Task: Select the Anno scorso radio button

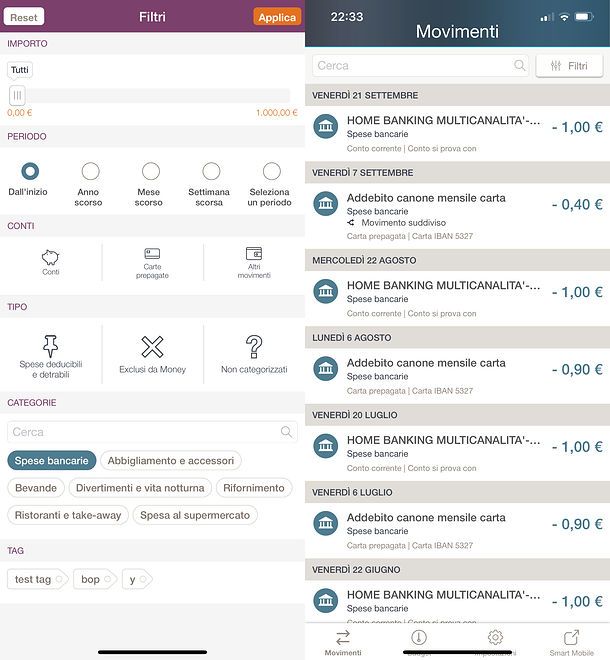Action: click(x=91, y=171)
